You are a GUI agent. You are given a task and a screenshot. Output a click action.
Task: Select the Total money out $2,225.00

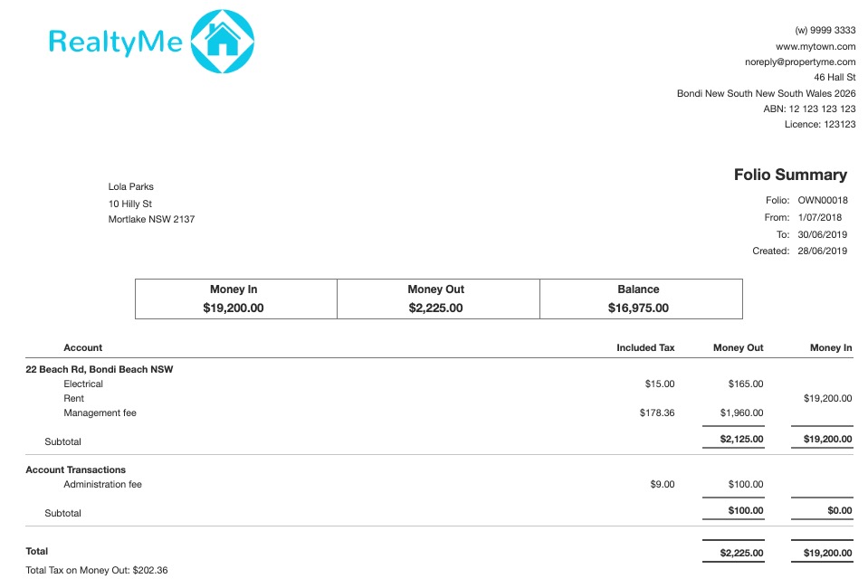(x=742, y=553)
